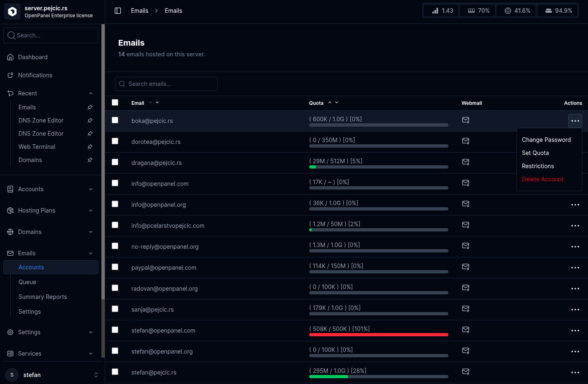This screenshot has height=384, width=588.
Task: Open Web Terminal from Recent
Action: point(37,147)
